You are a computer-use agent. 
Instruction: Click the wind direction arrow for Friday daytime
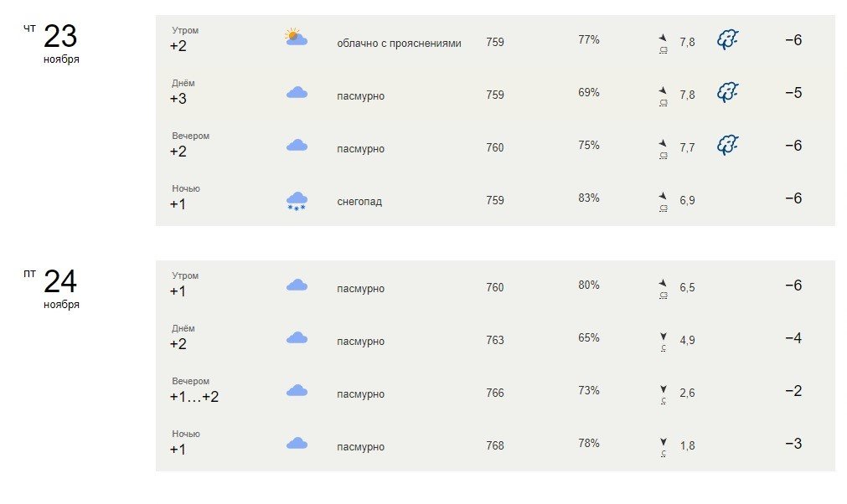(x=663, y=337)
